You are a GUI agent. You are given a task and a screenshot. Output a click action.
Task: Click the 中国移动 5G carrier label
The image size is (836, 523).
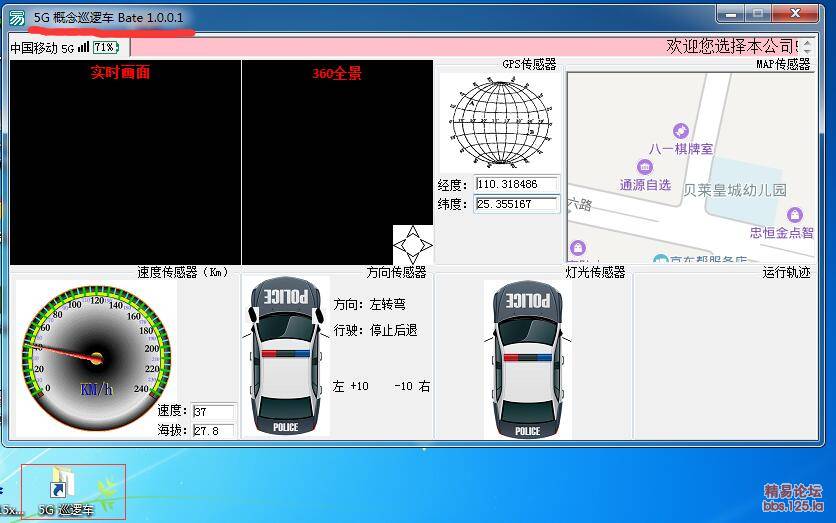click(42, 48)
